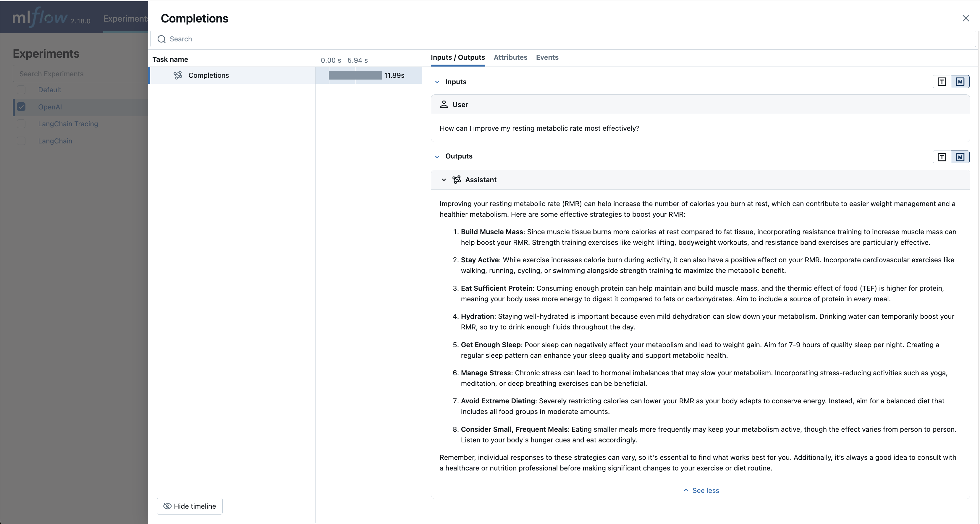Collapse the Inputs section
This screenshot has width=980, height=524.
[x=437, y=82]
